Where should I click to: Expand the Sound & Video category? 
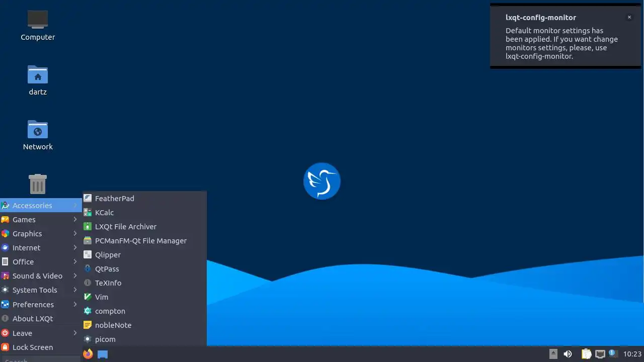pyautogui.click(x=40, y=276)
